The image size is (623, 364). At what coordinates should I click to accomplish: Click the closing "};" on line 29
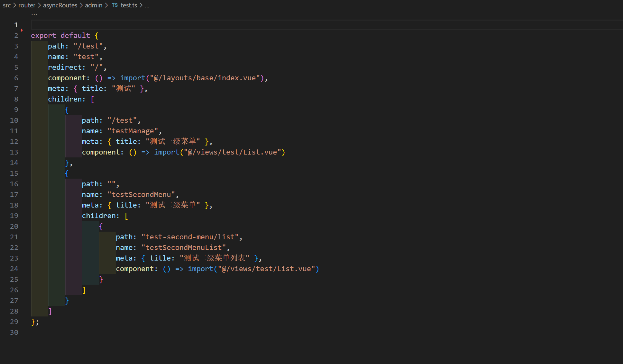(x=35, y=322)
